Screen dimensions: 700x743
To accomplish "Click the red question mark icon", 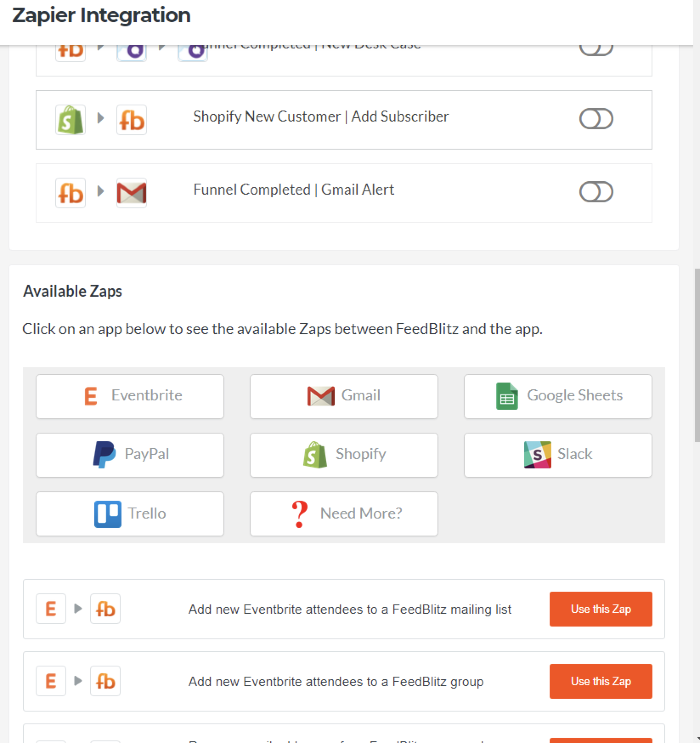I will click(x=299, y=514).
